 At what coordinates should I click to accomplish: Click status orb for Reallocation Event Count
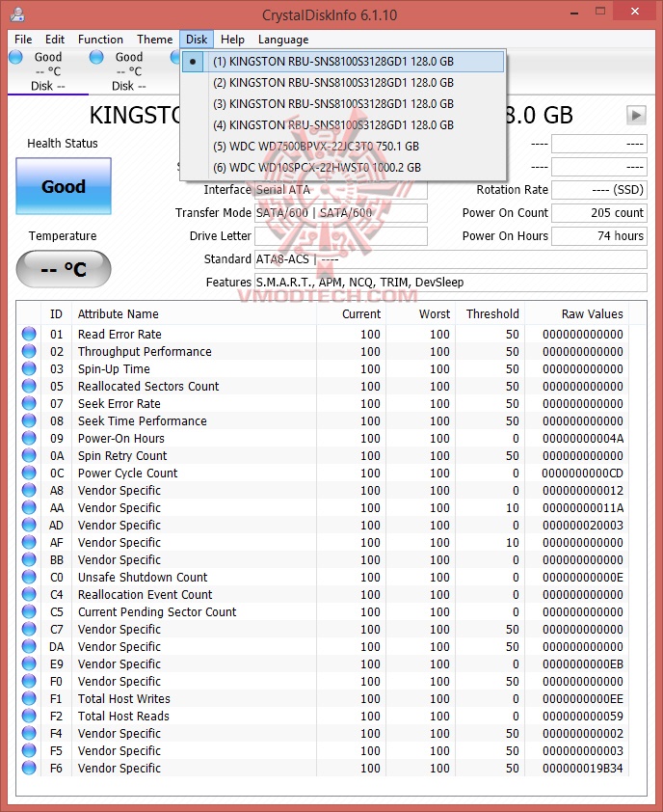pos(29,594)
